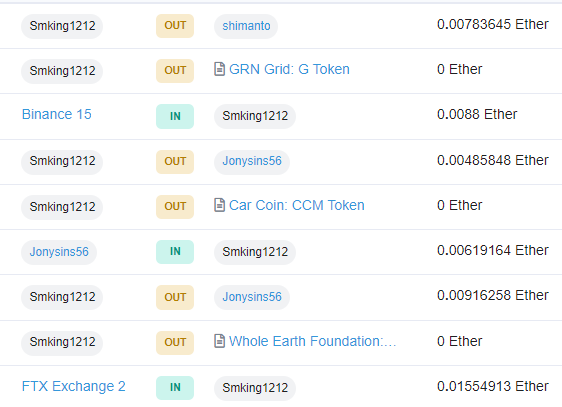Select the Jonysins56 sender tag in the IN row
Viewport: 562px width, 407px height.
(59, 252)
